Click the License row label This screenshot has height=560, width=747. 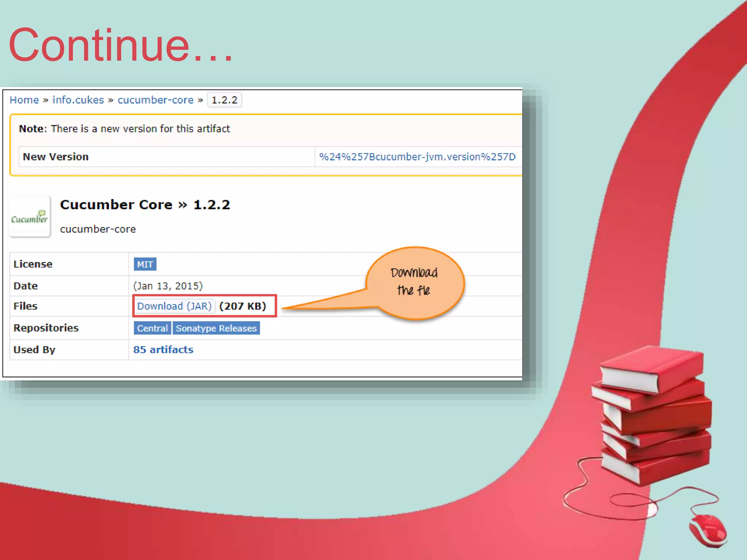(x=33, y=264)
